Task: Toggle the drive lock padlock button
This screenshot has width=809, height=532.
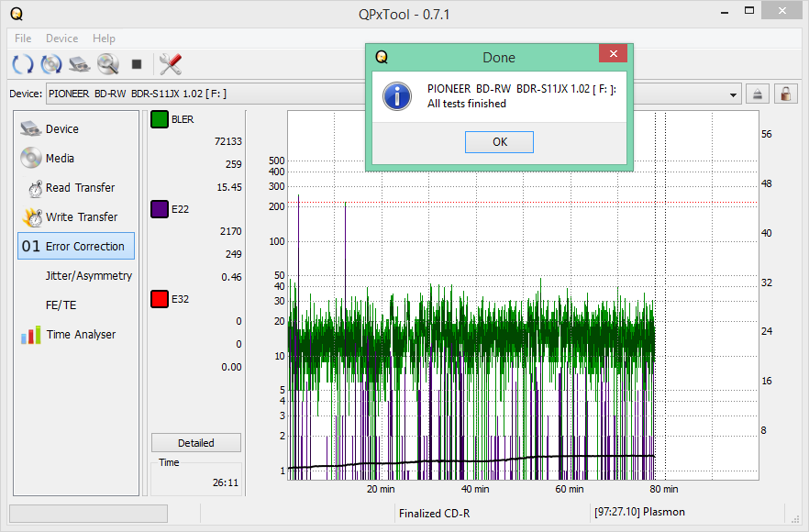Action: click(x=786, y=94)
